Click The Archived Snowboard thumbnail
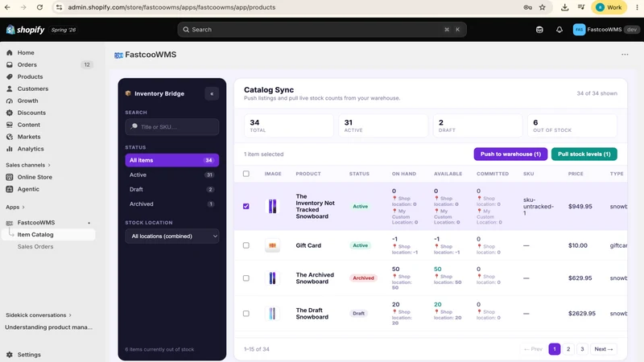 coord(272,278)
